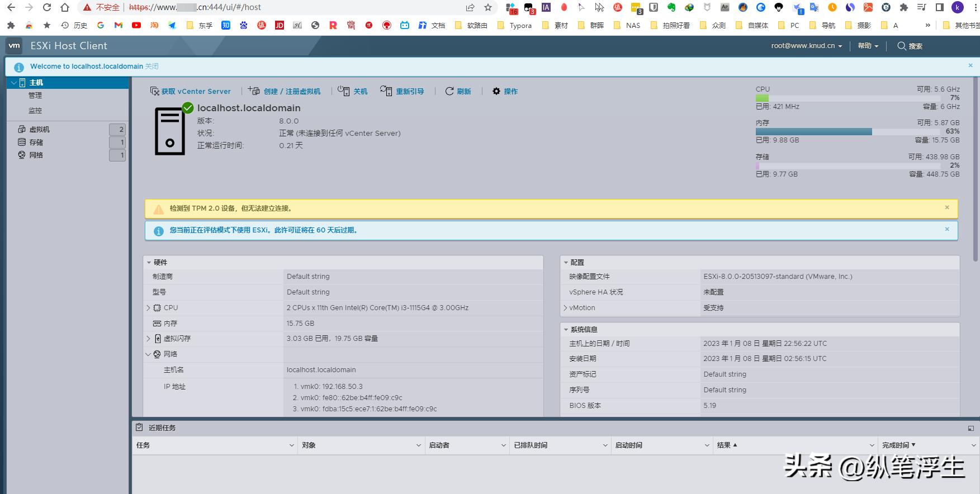The width and height of the screenshot is (980, 494).
Task: Collapse the Configuration (配置) panel
Action: pyautogui.click(x=566, y=263)
